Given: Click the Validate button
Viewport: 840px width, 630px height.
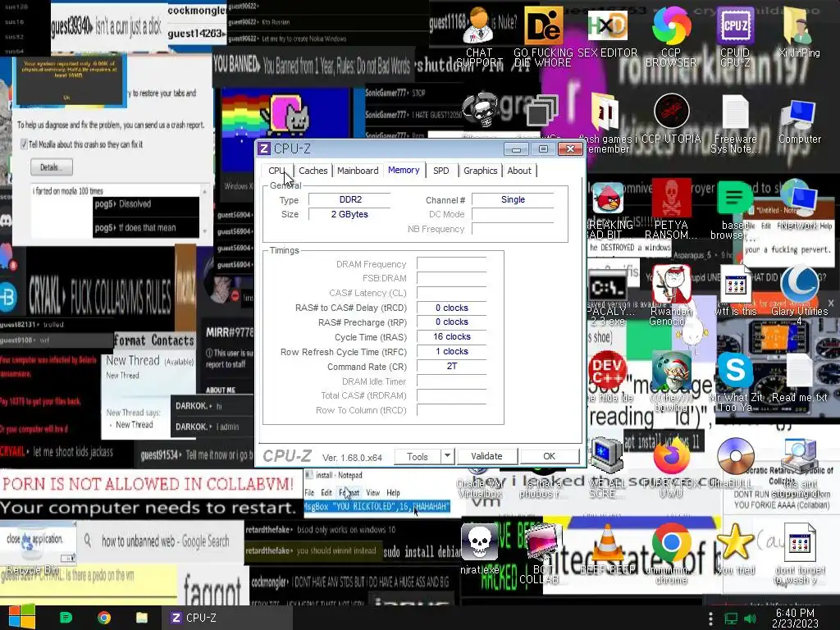Looking at the screenshot, I should (x=486, y=456).
